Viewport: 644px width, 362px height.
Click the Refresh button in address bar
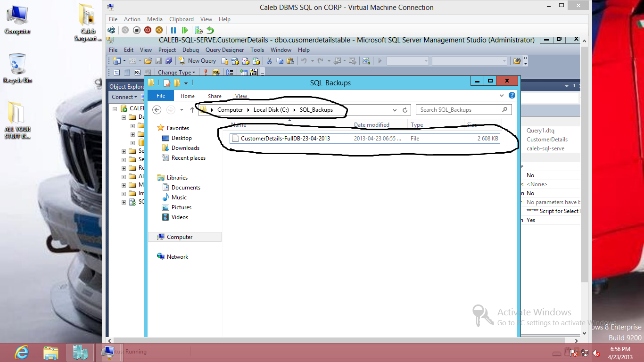point(405,110)
